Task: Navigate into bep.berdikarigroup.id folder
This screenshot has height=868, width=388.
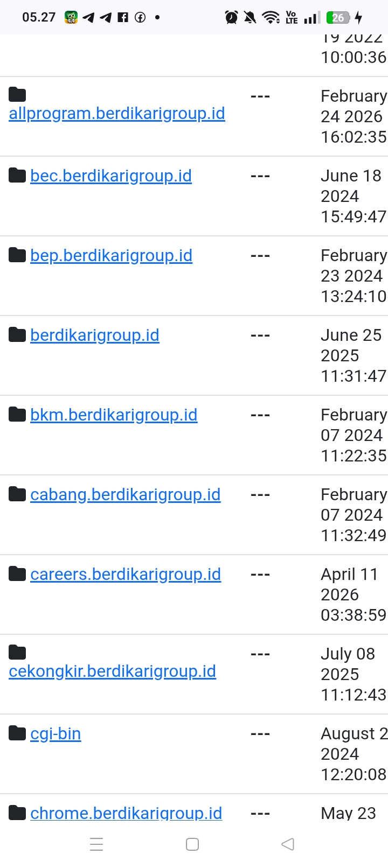Action: pyautogui.click(x=111, y=256)
